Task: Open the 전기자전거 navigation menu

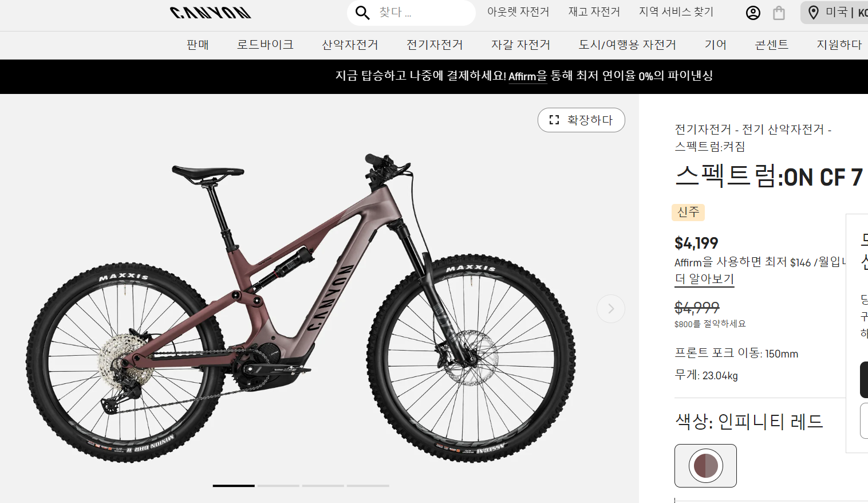Action: pyautogui.click(x=435, y=45)
